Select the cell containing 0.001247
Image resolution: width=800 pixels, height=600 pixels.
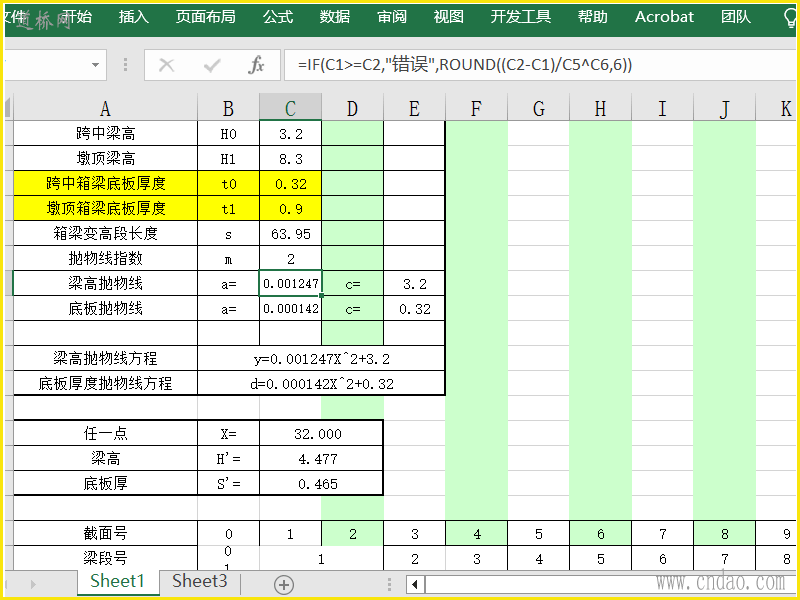click(290, 283)
